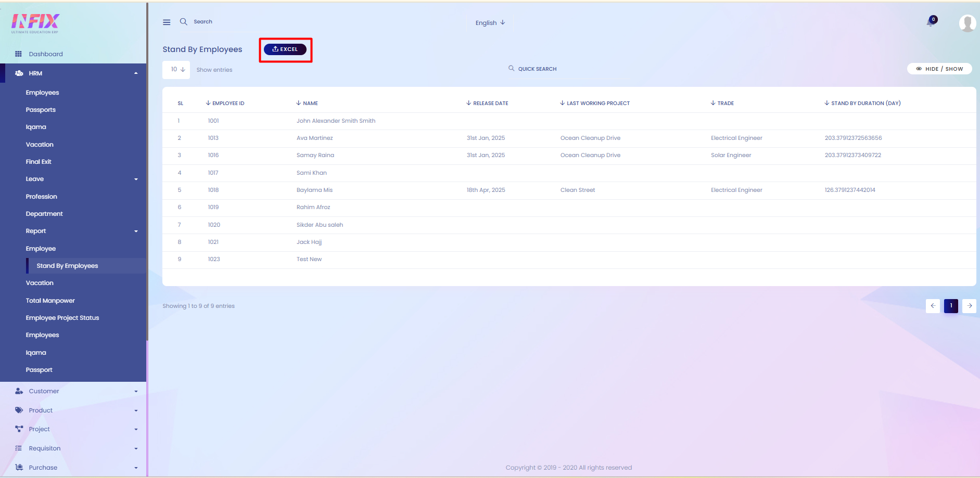Open Employee Project Status report
This screenshot has width=980, height=478.
coord(62,318)
